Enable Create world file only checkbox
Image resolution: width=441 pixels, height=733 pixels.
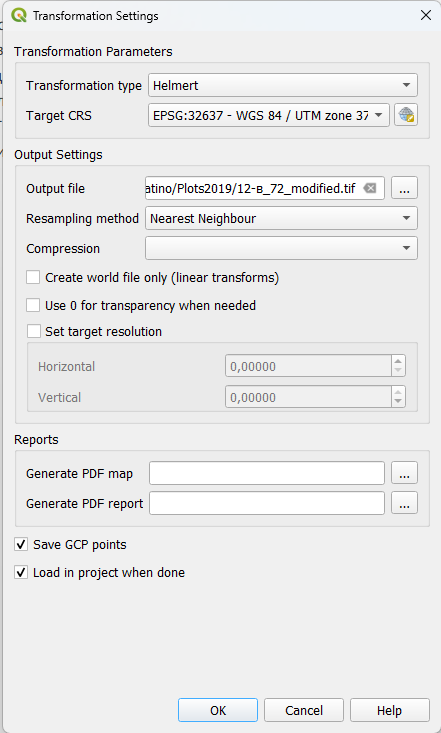[33, 277]
